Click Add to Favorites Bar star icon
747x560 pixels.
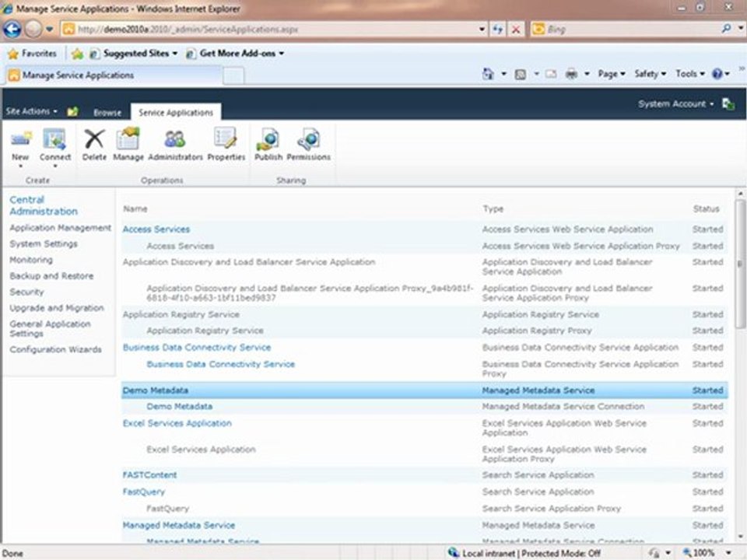point(77,54)
